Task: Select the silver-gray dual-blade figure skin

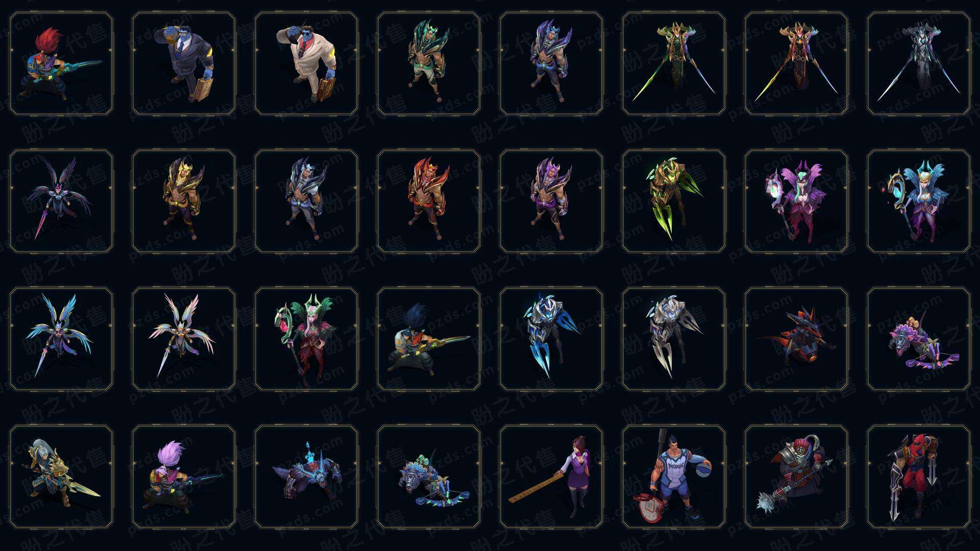Action: click(x=919, y=64)
